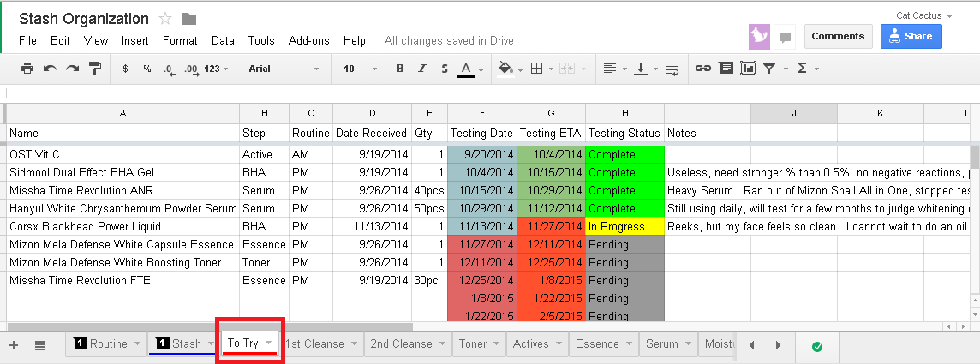Format selection as currency
980x364 pixels.
(126, 69)
